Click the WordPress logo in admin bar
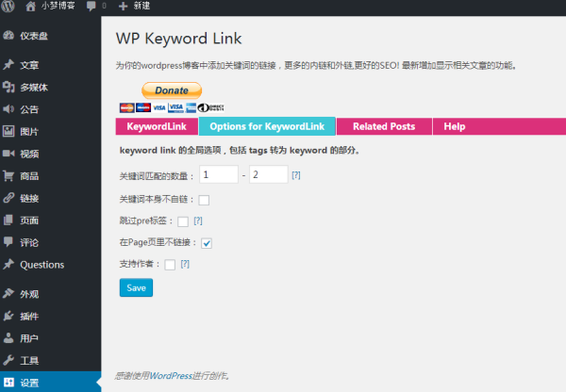Viewport: 566px width, 392px height. click(8, 6)
